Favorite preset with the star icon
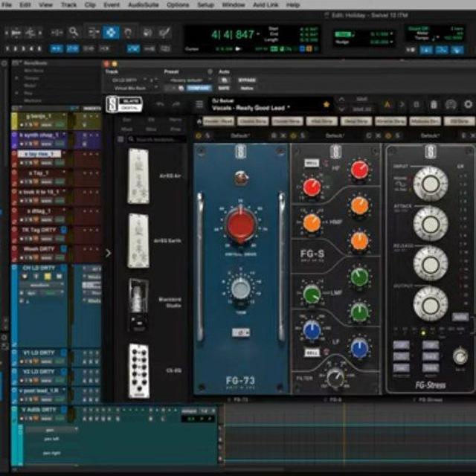476x476 pixels. click(327, 104)
